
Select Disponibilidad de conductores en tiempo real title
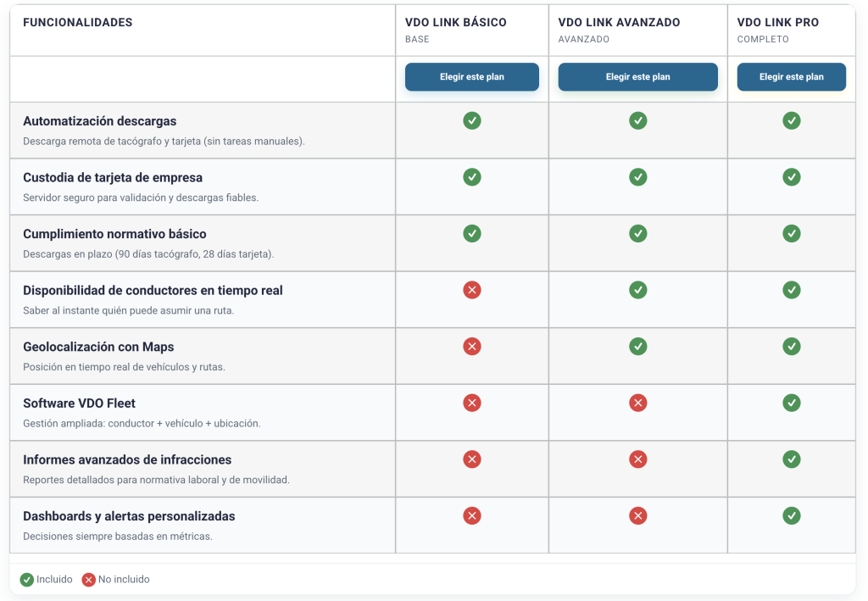pos(153,291)
